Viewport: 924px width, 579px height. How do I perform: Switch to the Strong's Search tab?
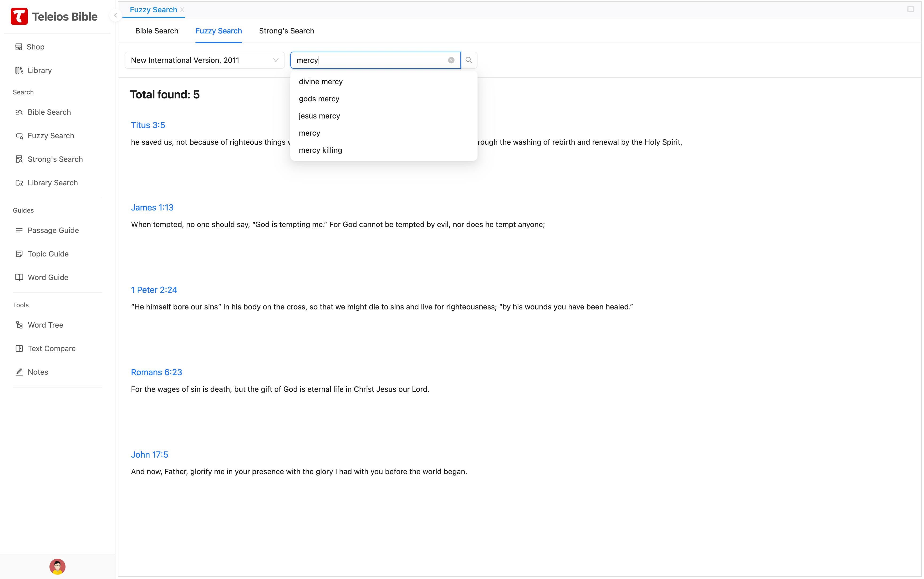click(286, 31)
